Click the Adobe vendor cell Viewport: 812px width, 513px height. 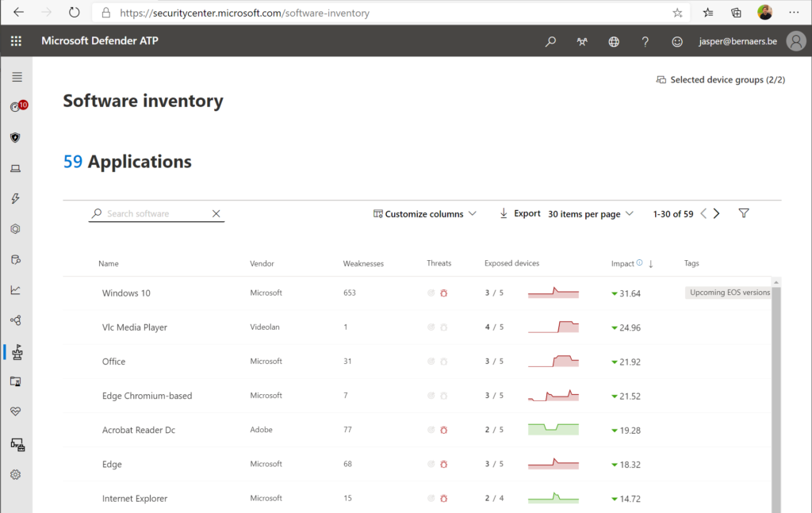point(261,430)
